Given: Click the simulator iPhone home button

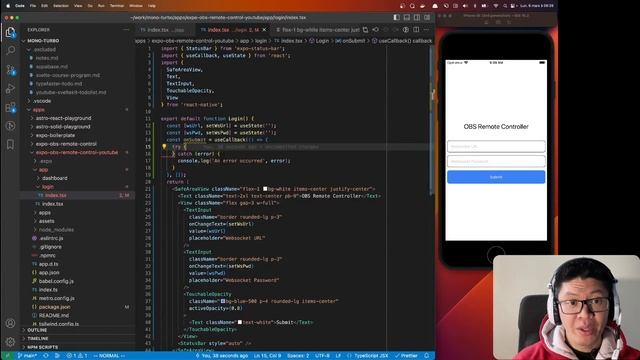Looking at the screenshot, I should click(496, 255).
